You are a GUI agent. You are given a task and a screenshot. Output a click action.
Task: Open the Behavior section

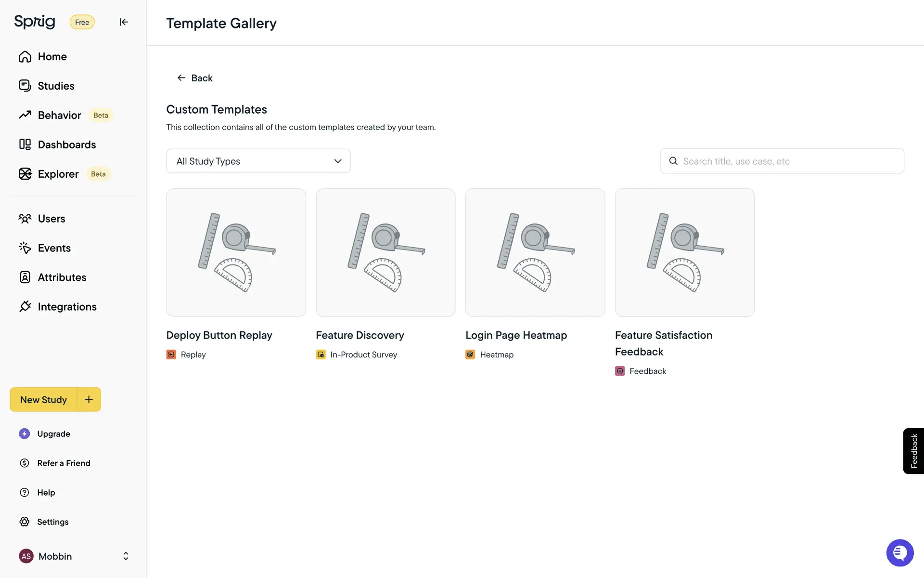coord(59,116)
